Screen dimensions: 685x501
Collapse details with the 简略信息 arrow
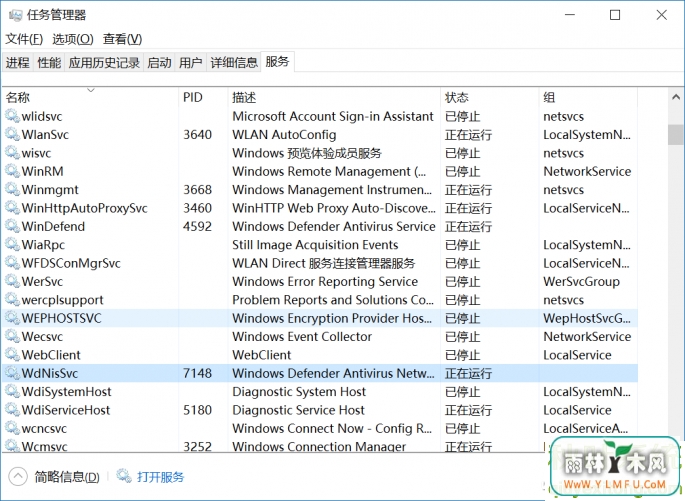pyautogui.click(x=18, y=477)
